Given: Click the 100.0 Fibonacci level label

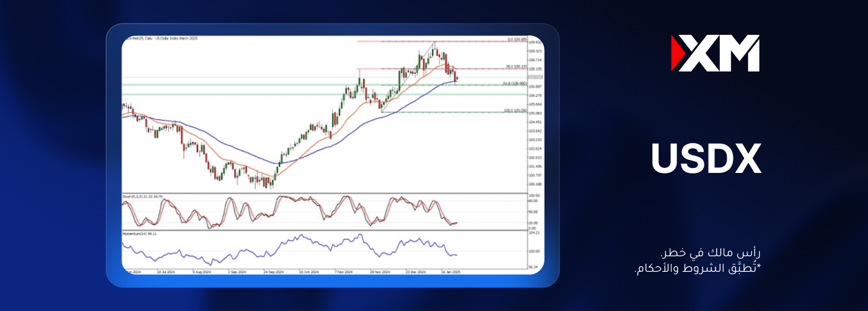Looking at the screenshot, I should tap(515, 110).
